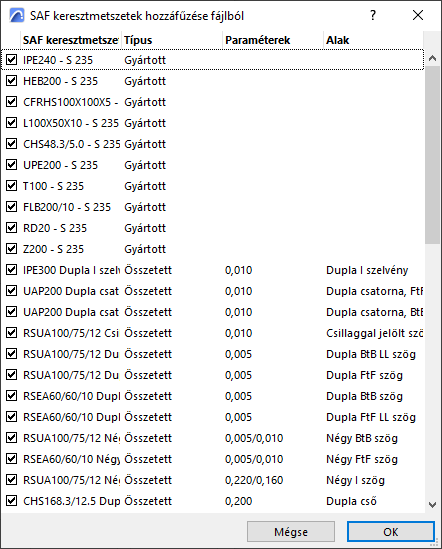Click Dupla csatorna, BtB shape cell
The width and height of the screenshot is (442, 549).
pyautogui.click(x=374, y=312)
